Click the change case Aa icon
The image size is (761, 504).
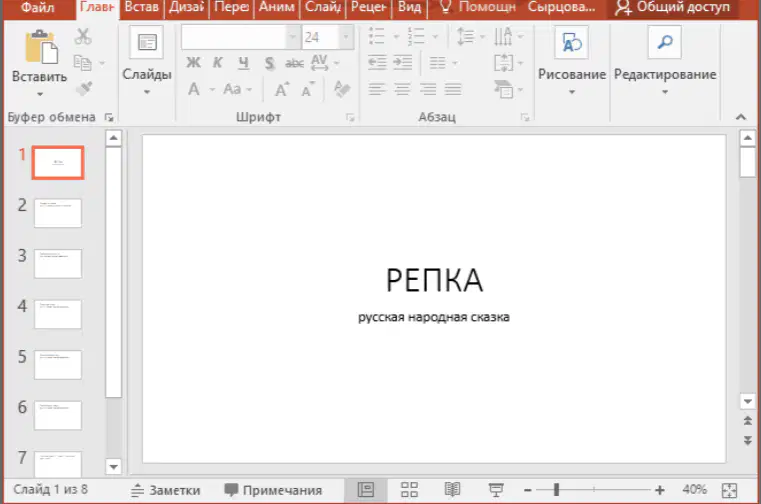(x=232, y=89)
